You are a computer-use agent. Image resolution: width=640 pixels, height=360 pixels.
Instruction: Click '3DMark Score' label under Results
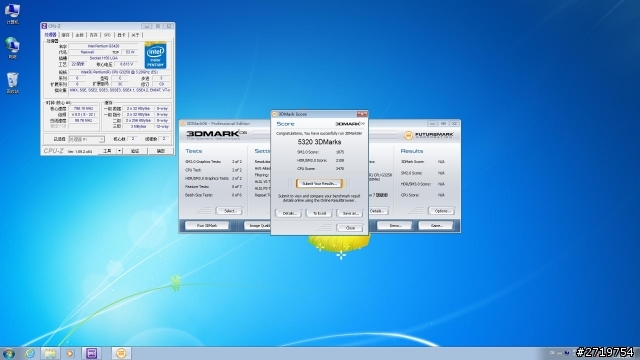click(411, 162)
